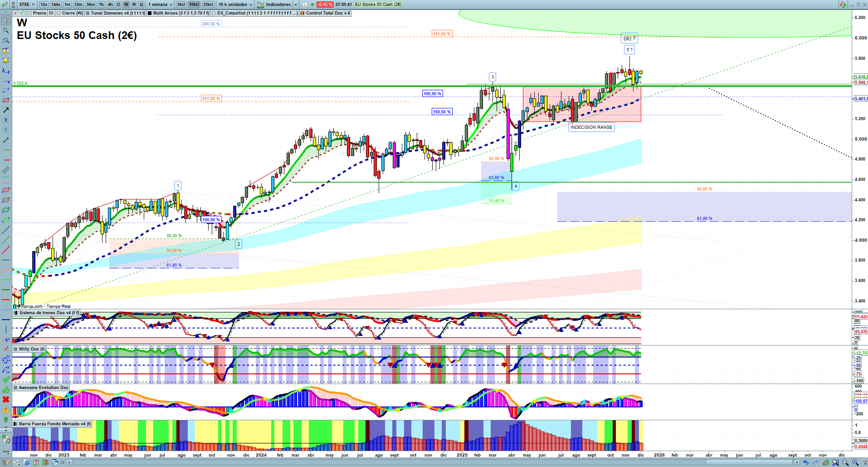Click the yellow alert bell tool
Viewport: 868px width, 467px height.
pos(6,60)
